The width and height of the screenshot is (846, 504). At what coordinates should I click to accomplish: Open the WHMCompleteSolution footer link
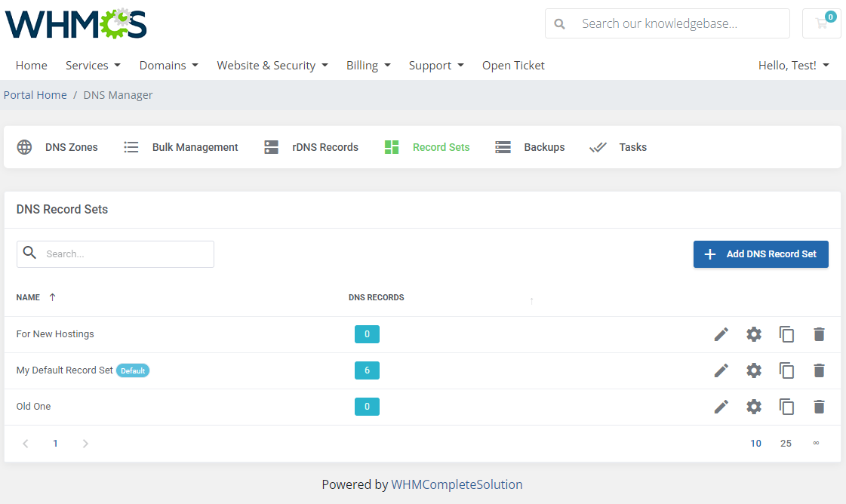(457, 484)
